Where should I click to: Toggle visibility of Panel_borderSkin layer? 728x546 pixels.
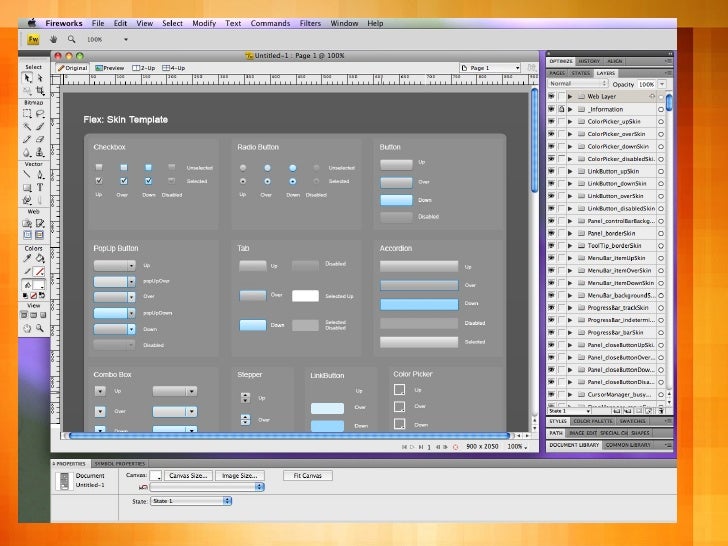point(551,233)
